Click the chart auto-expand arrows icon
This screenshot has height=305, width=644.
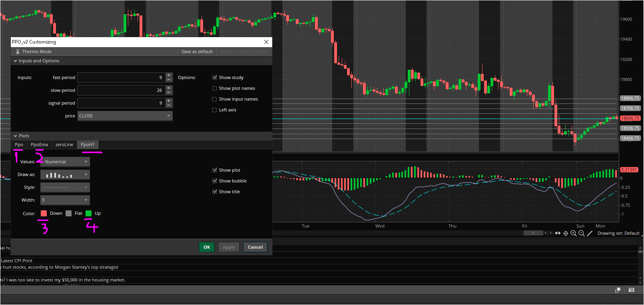click(558, 233)
